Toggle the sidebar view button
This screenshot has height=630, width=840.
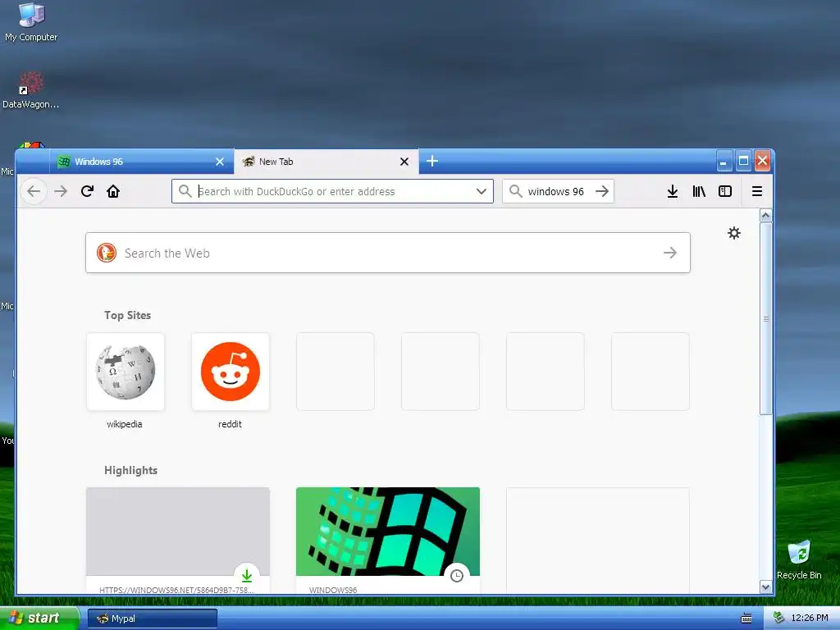(725, 191)
